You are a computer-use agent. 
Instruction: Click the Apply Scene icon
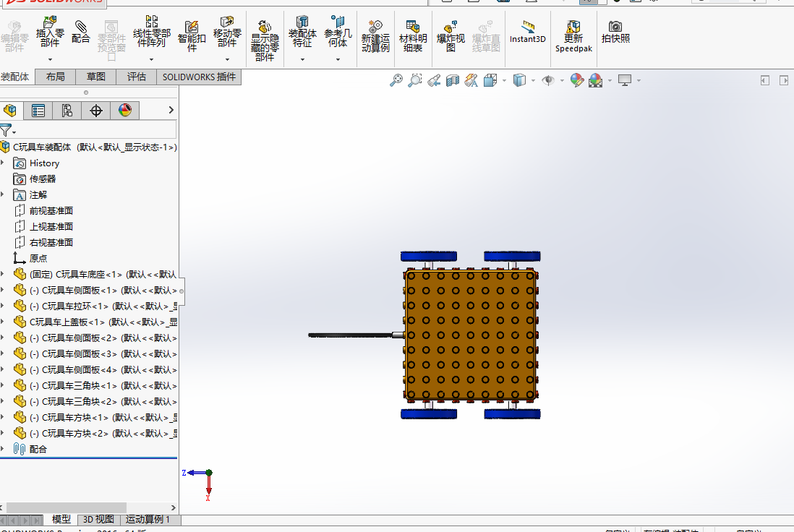tap(596, 80)
